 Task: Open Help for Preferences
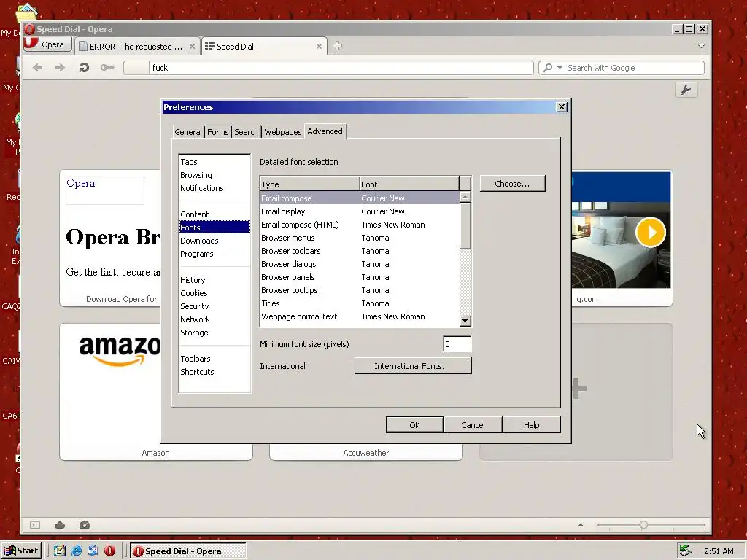tap(531, 425)
